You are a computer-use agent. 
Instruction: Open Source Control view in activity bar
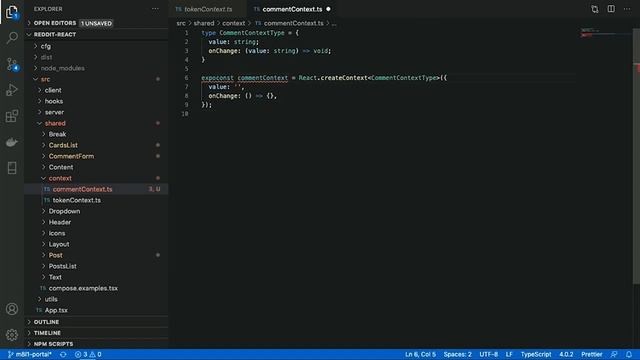pos(12,64)
